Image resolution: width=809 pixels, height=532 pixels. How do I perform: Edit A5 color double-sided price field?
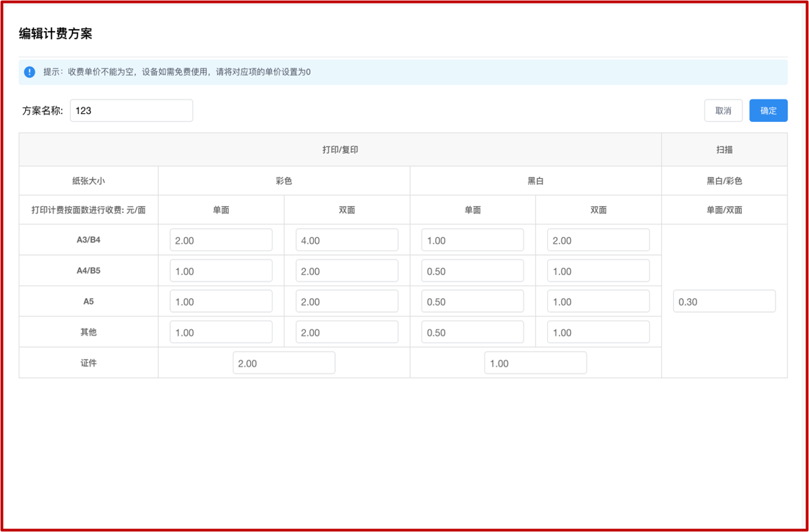(347, 302)
